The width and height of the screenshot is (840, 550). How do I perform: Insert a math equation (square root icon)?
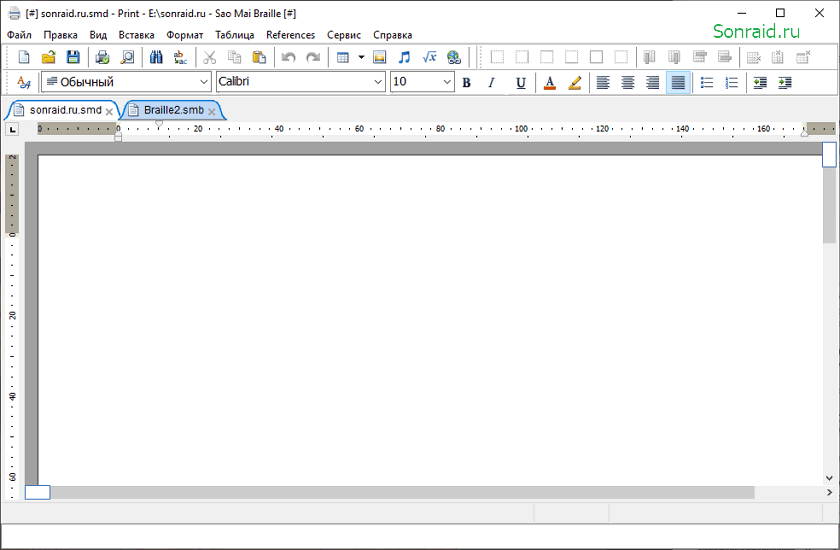429,57
